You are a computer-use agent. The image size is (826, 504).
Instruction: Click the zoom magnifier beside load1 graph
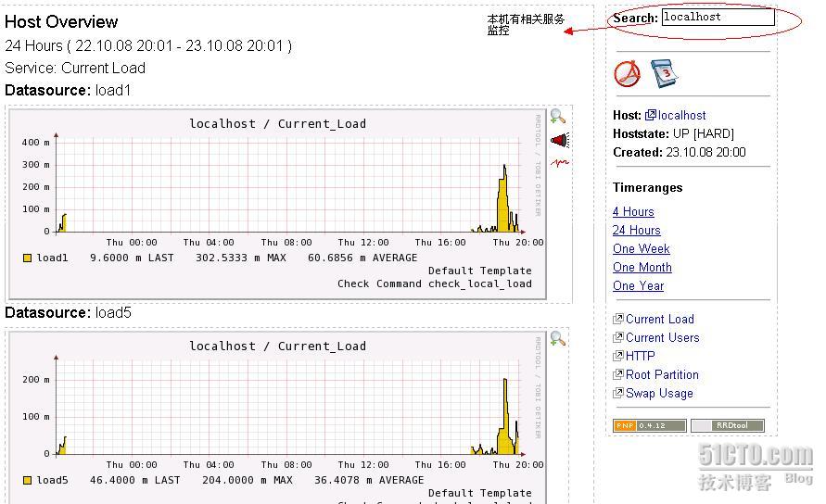(558, 117)
